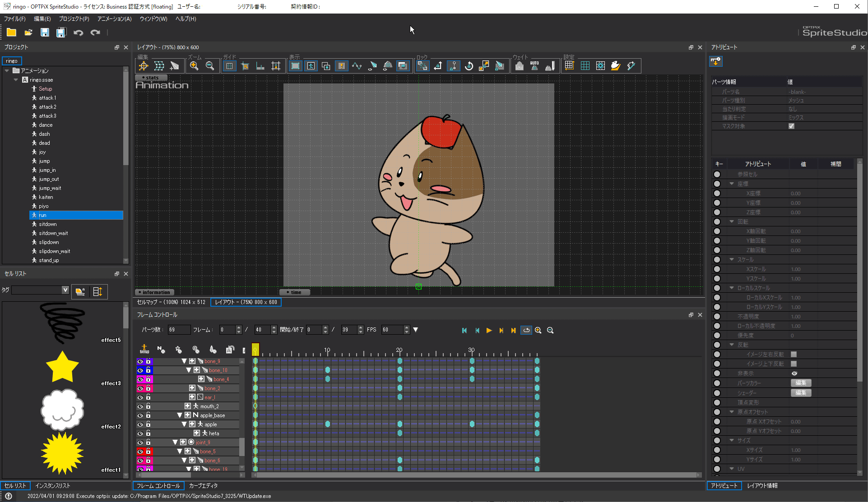This screenshot has width=868, height=502.
Task: Jump to the first frame
Action: (464, 330)
